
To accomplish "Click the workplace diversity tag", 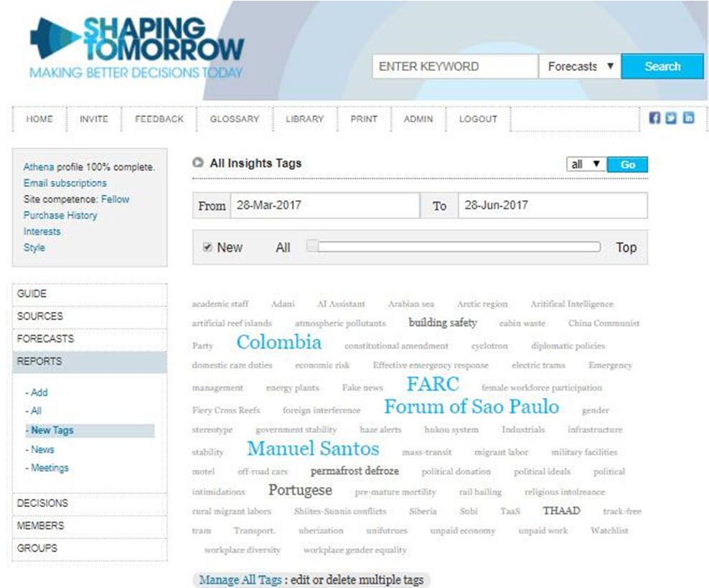I will pos(243,550).
